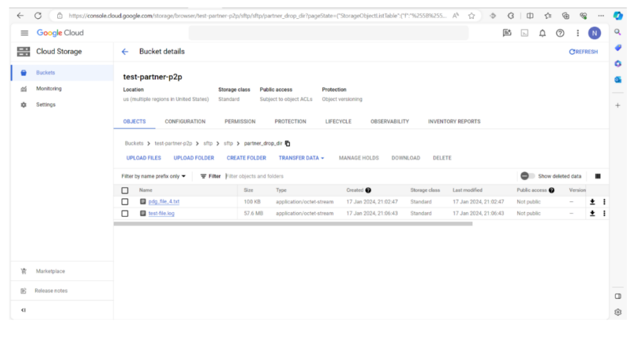
Task: Click the back arrow beside Bucket details
Action: tap(125, 52)
